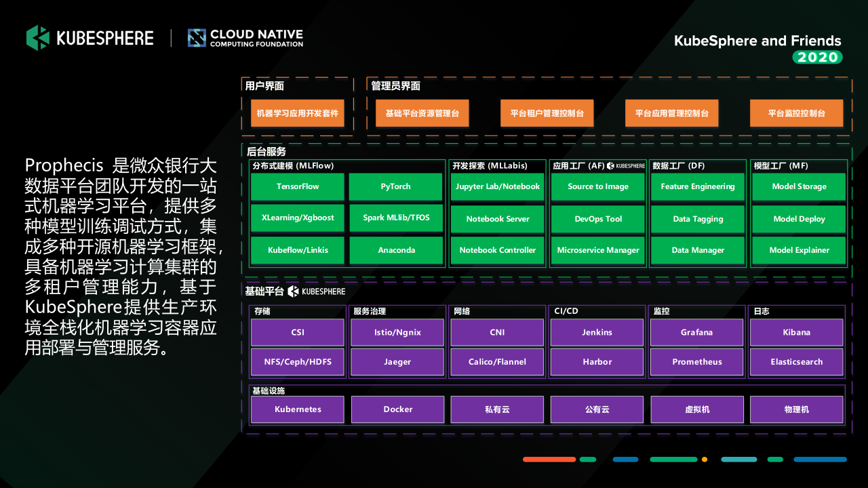Open the Feature Engineering tile

(698, 186)
